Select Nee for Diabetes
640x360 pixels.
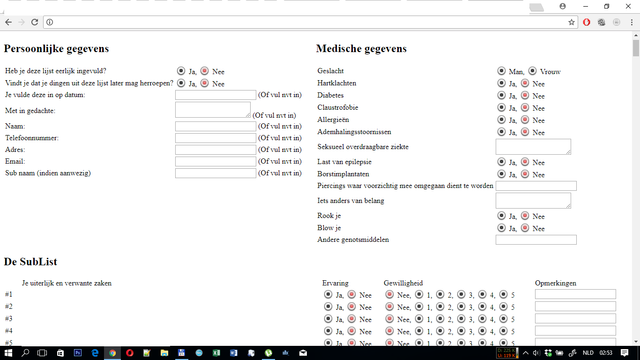(525, 96)
